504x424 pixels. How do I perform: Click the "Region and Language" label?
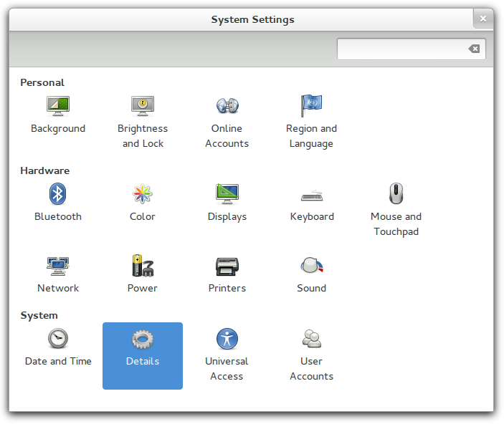tap(311, 136)
